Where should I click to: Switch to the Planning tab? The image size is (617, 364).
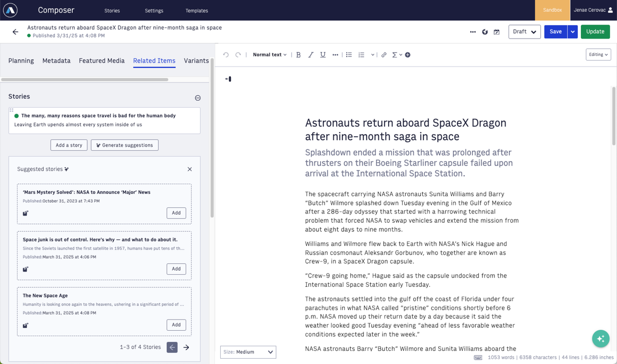click(x=21, y=61)
